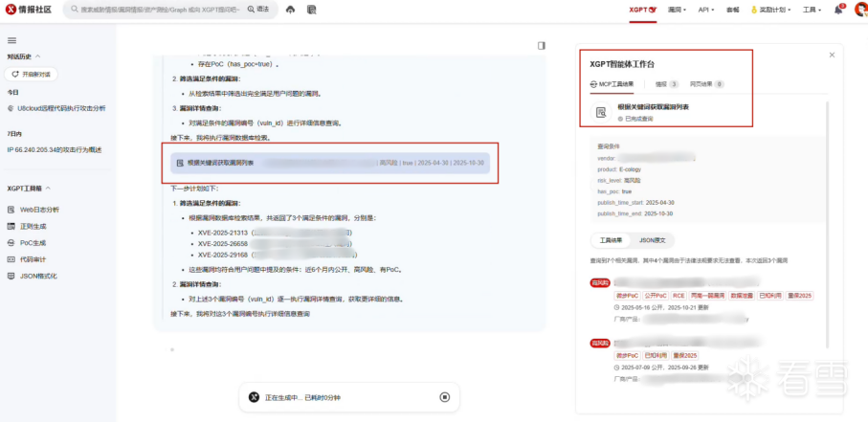Open the 根据关键词获取漏洞列表 tool call chip
Image resolution: width=868 pixels, height=423 pixels.
tap(330, 164)
